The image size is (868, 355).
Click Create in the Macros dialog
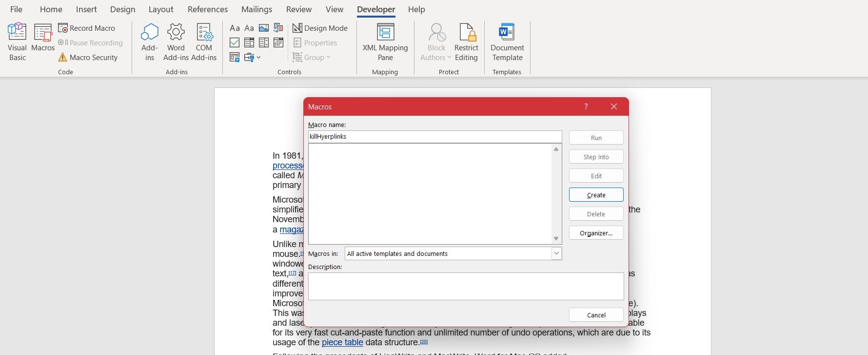(x=596, y=195)
